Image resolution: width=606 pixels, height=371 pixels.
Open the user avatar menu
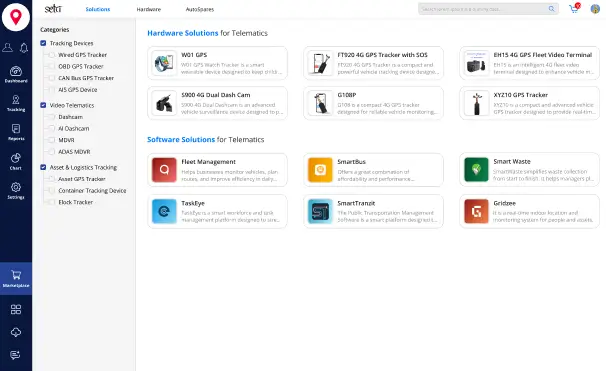pos(595,9)
